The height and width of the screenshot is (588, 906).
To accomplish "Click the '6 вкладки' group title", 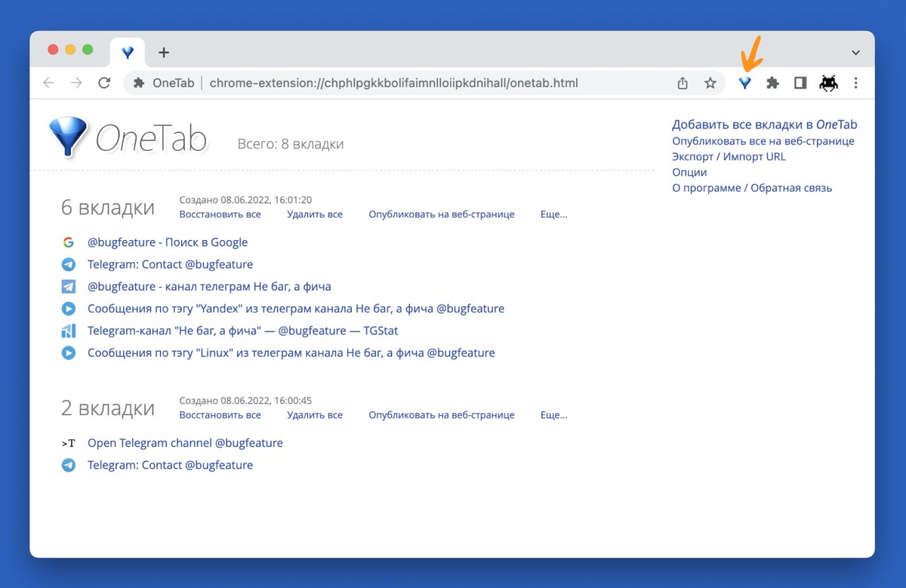I will tap(108, 208).
